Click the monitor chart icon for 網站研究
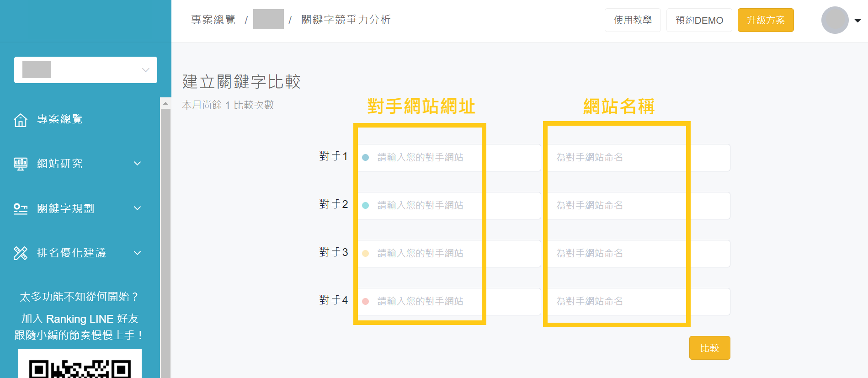 (x=21, y=164)
